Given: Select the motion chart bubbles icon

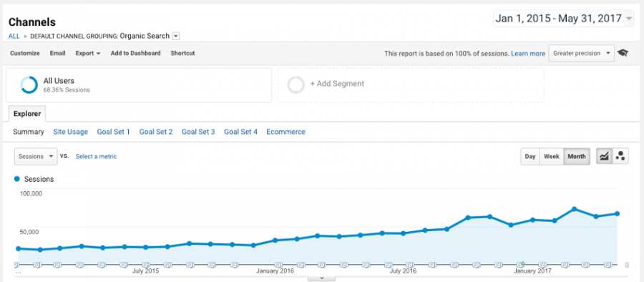Looking at the screenshot, I should pyautogui.click(x=620, y=156).
